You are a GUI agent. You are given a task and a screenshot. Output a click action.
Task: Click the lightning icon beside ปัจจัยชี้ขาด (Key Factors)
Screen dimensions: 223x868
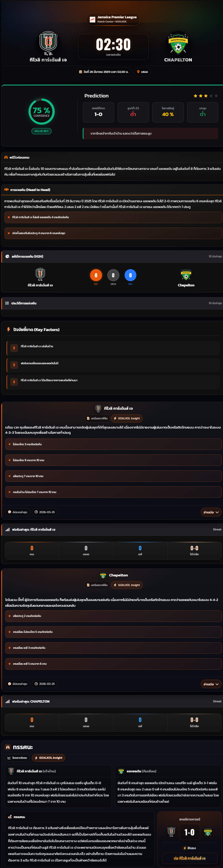9,329
